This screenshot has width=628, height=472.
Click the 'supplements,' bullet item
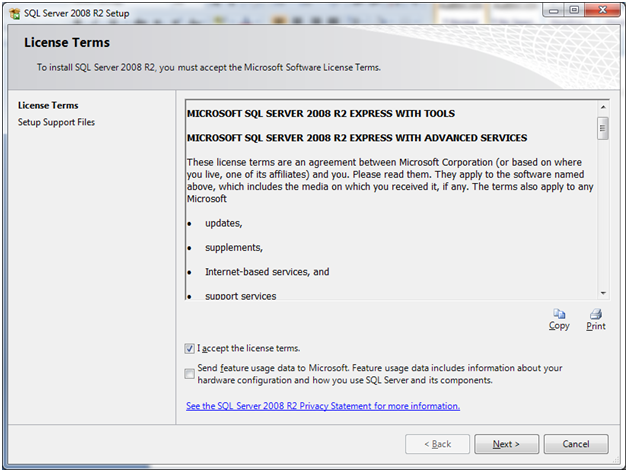tap(234, 248)
